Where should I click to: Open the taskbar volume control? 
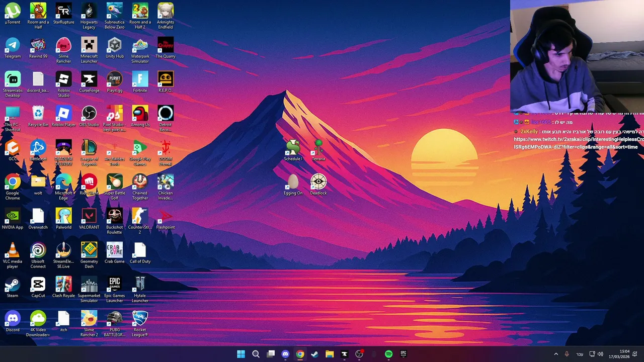coord(600,354)
